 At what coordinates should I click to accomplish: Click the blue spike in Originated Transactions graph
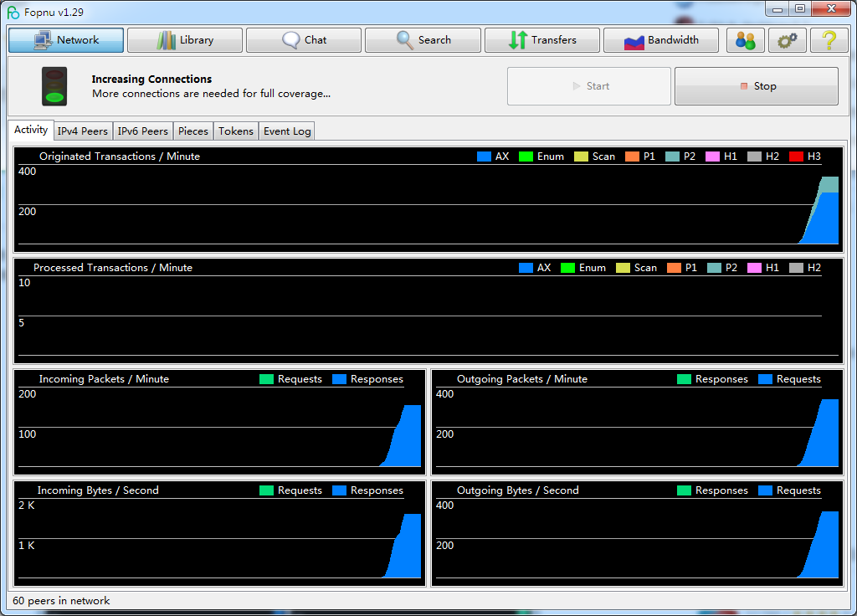[x=825, y=221]
